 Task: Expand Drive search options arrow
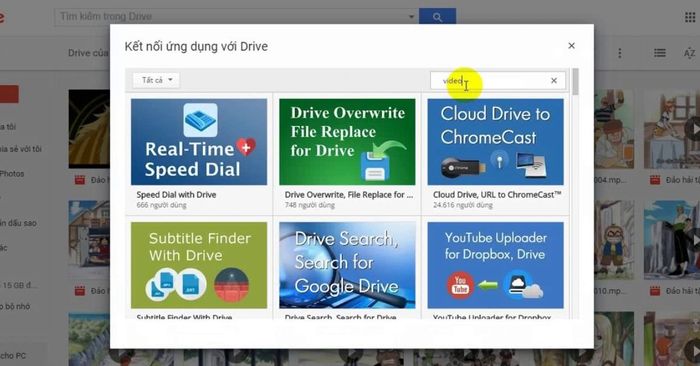pos(411,17)
